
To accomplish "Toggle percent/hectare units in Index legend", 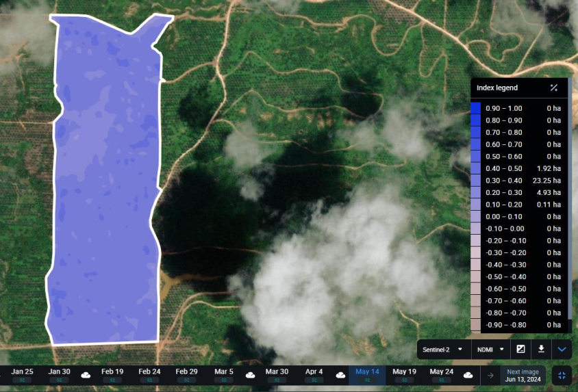I will pyautogui.click(x=553, y=88).
